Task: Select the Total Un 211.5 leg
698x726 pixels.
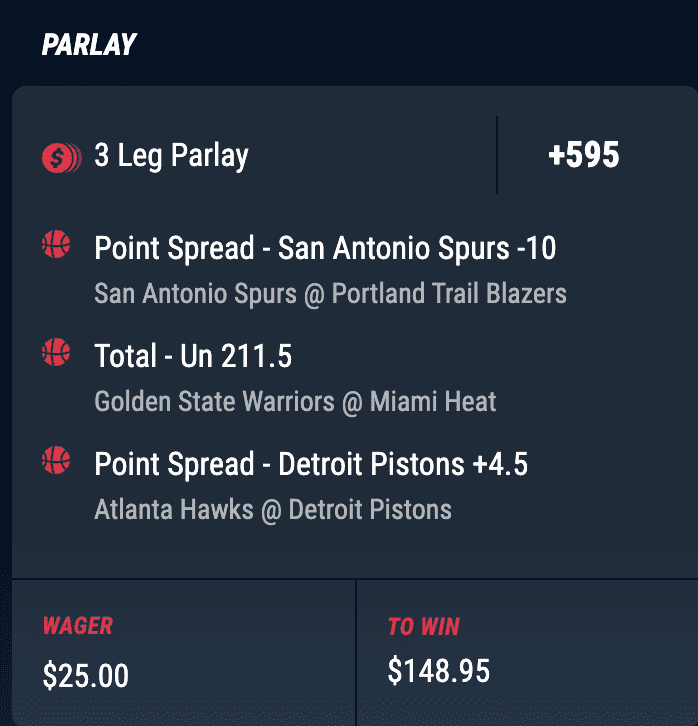Action: [193, 356]
